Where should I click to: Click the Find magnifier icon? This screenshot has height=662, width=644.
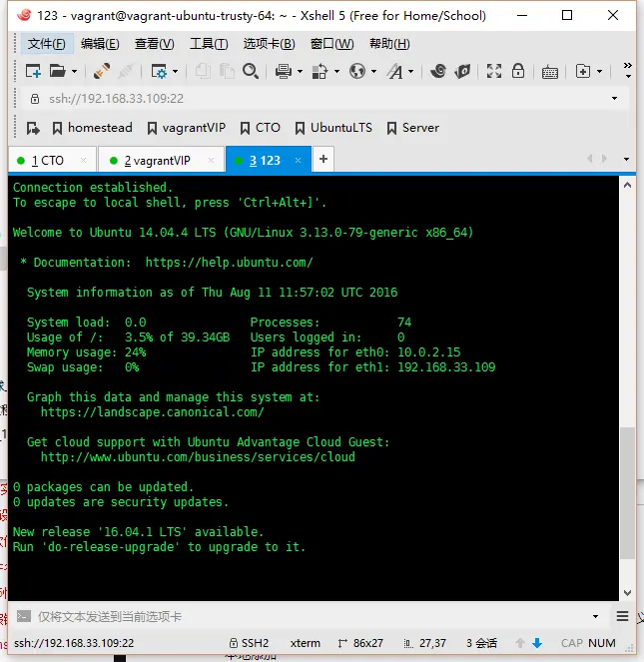251,71
